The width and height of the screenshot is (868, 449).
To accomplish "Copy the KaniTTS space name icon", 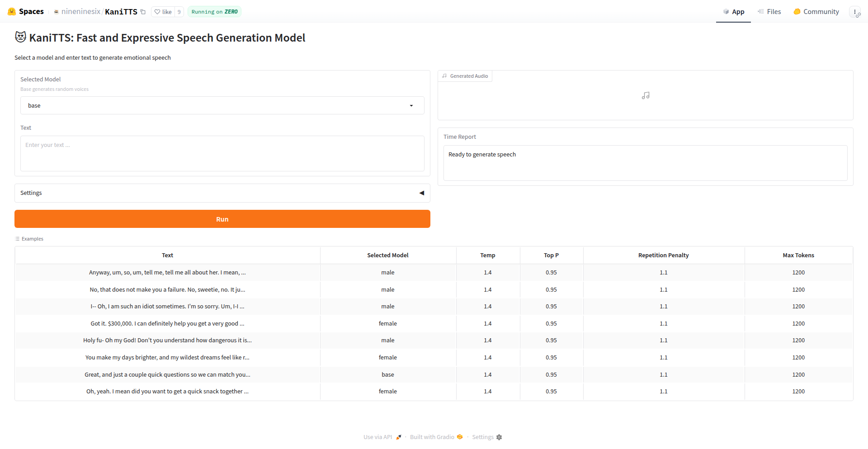I will [x=143, y=12].
